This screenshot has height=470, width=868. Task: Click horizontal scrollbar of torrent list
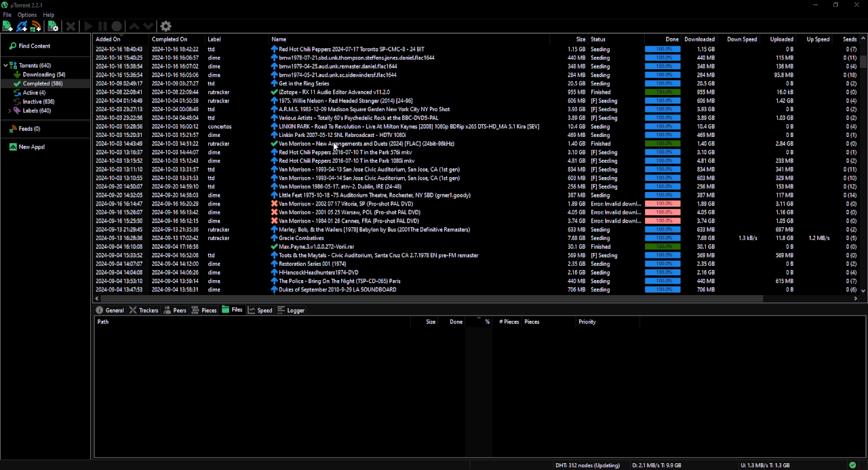(x=431, y=298)
